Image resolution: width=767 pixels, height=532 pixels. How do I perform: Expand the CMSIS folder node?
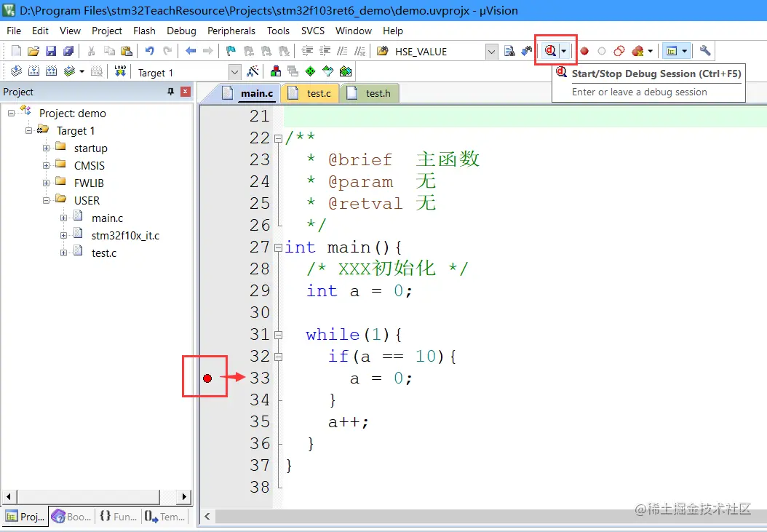46,165
